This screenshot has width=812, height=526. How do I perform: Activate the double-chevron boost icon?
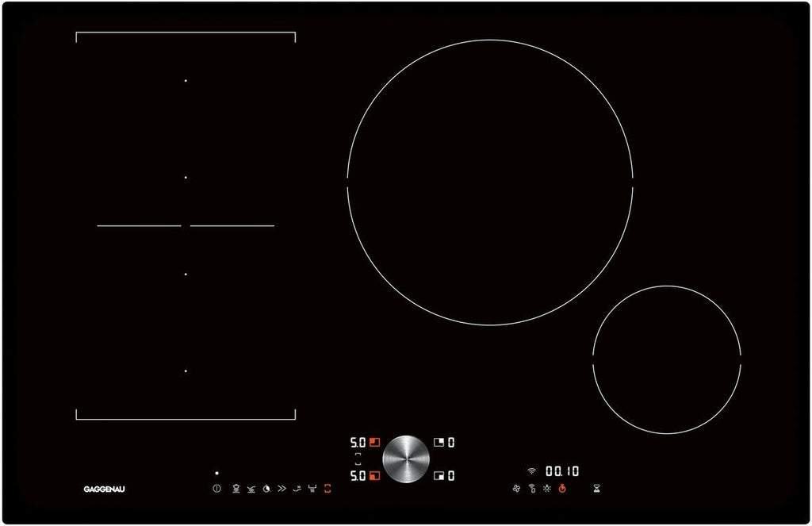click(282, 489)
